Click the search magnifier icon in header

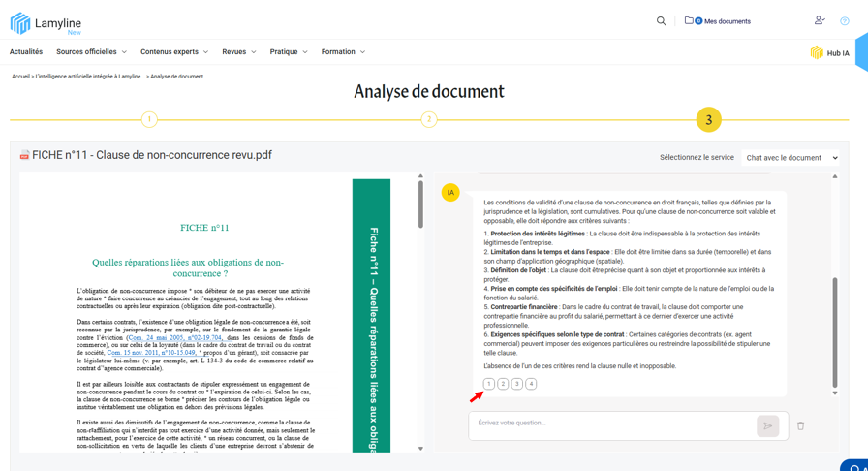pyautogui.click(x=662, y=20)
